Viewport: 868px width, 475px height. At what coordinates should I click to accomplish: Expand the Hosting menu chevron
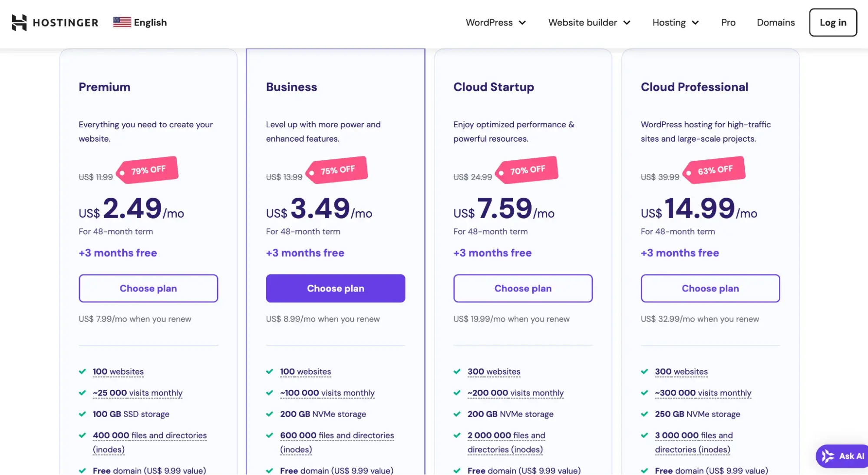point(695,23)
